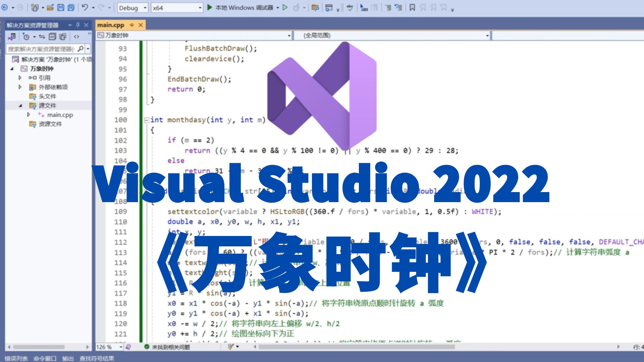Click the solution view switch icon
Image resolution: width=644 pixels, height=362 pixels.
12,37
